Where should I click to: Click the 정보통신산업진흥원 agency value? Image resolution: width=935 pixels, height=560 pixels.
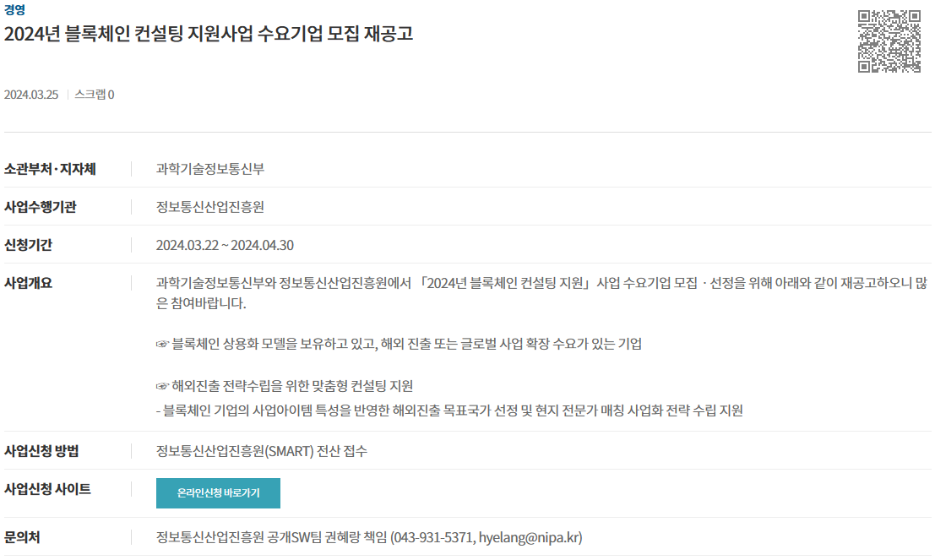coord(210,207)
